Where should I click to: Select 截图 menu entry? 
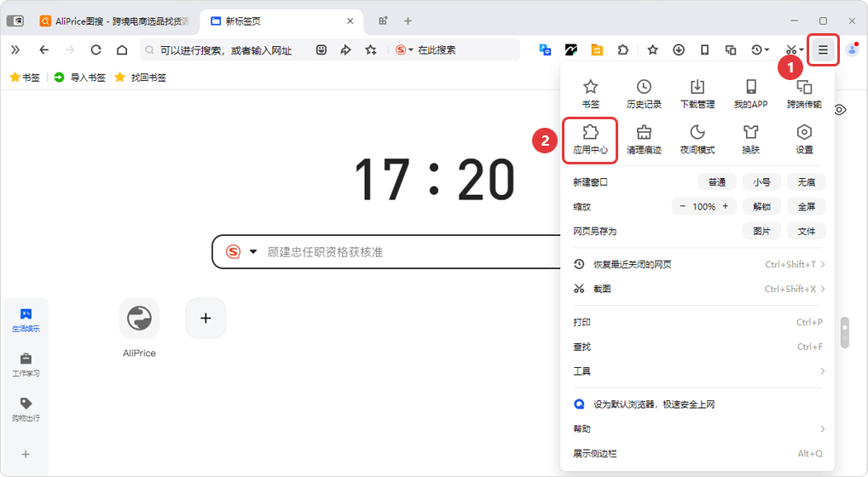click(x=665, y=289)
